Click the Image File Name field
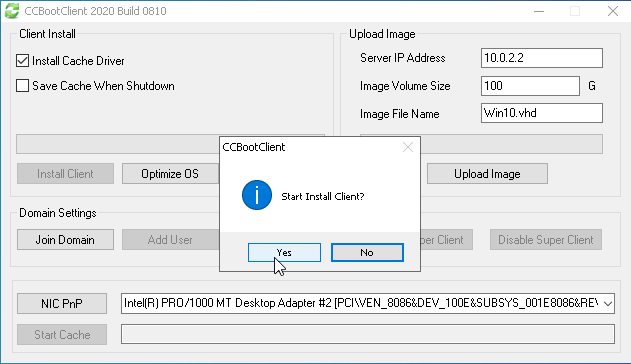Viewport: 631px width, 364px height. point(542,113)
